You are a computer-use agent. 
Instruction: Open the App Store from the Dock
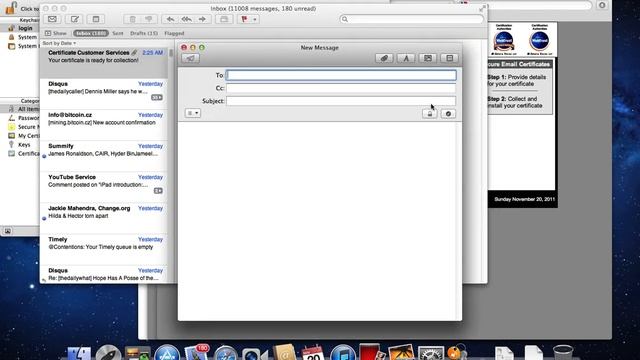(167, 353)
